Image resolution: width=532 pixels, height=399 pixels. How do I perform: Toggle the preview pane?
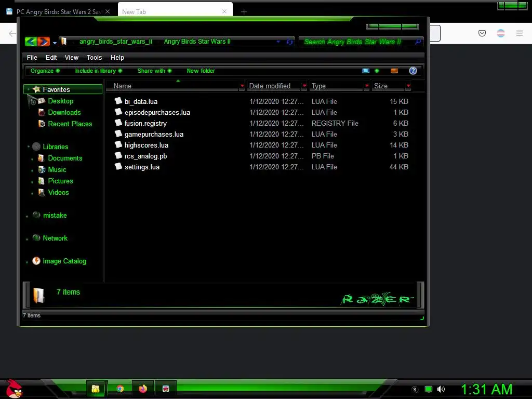(394, 71)
